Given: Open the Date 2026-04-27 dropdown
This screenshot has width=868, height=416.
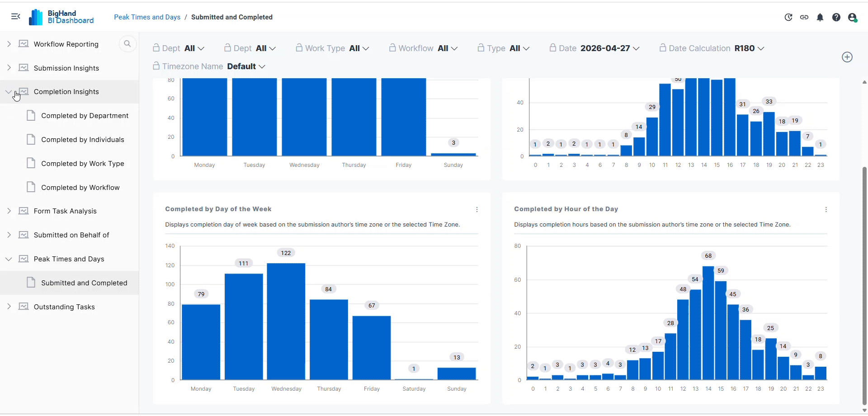Looking at the screenshot, I should 610,48.
